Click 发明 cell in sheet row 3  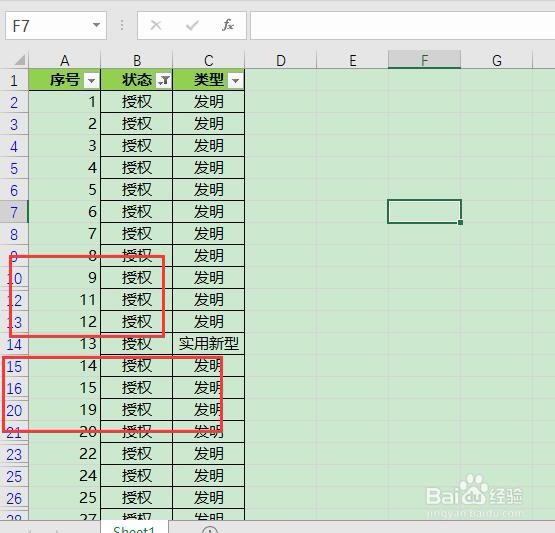[208, 124]
